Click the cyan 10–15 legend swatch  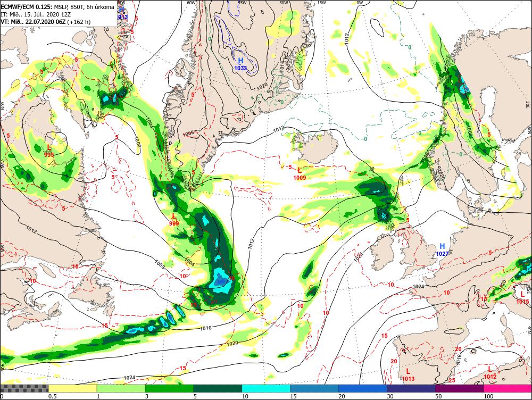[266, 388]
